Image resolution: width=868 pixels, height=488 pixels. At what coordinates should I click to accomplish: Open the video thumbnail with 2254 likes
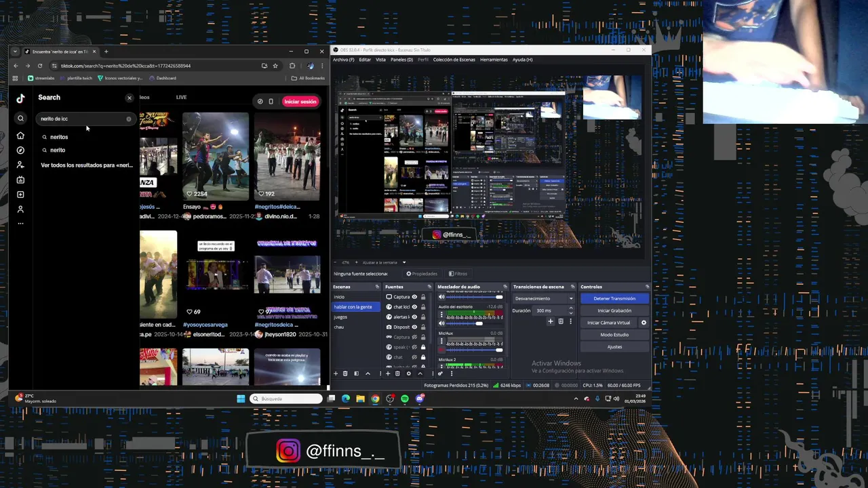[216, 156]
